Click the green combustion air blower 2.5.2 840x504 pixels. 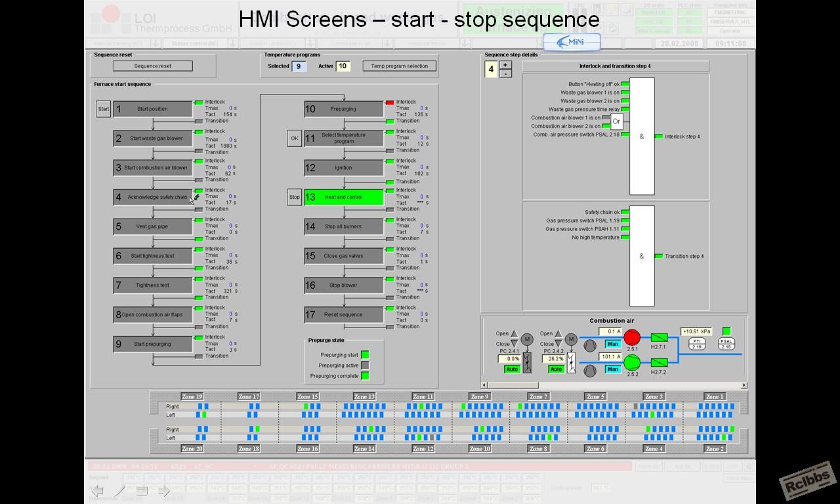tap(631, 362)
